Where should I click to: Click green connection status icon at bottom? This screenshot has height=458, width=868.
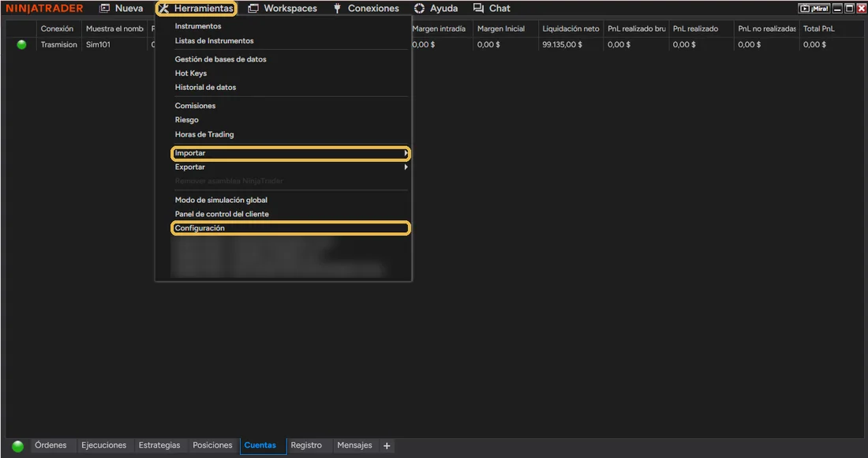pyautogui.click(x=17, y=446)
